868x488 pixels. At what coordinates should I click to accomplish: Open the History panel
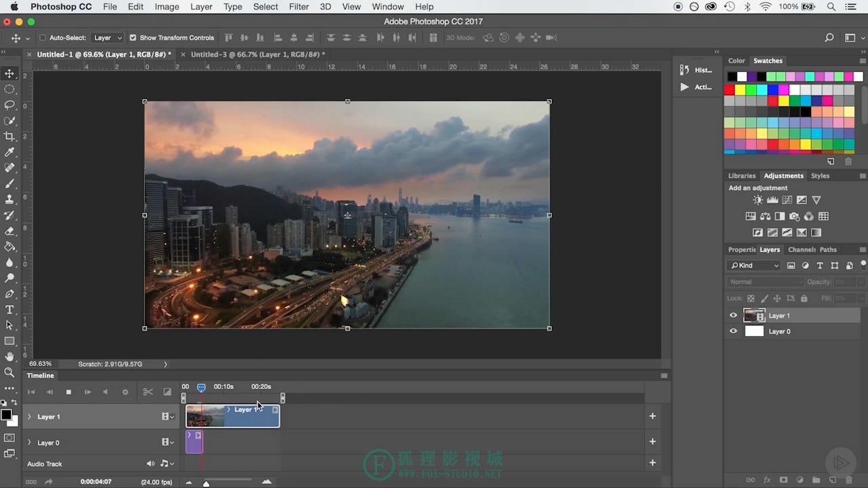(x=695, y=70)
